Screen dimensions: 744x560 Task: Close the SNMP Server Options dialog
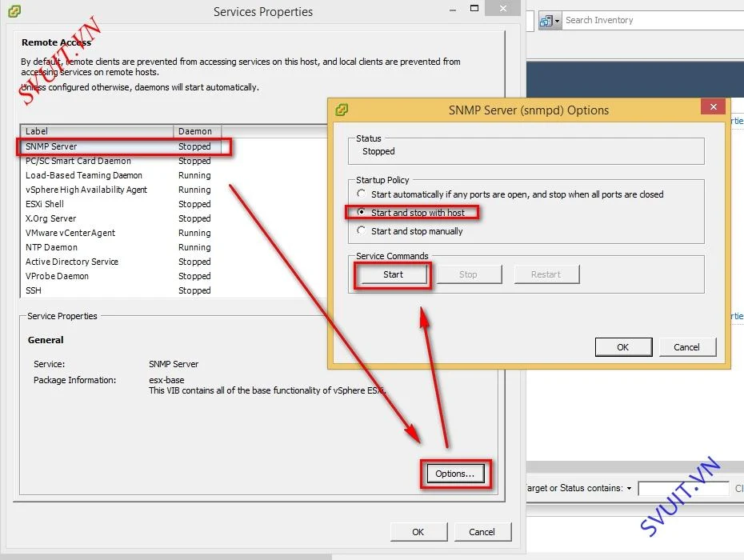(x=713, y=106)
